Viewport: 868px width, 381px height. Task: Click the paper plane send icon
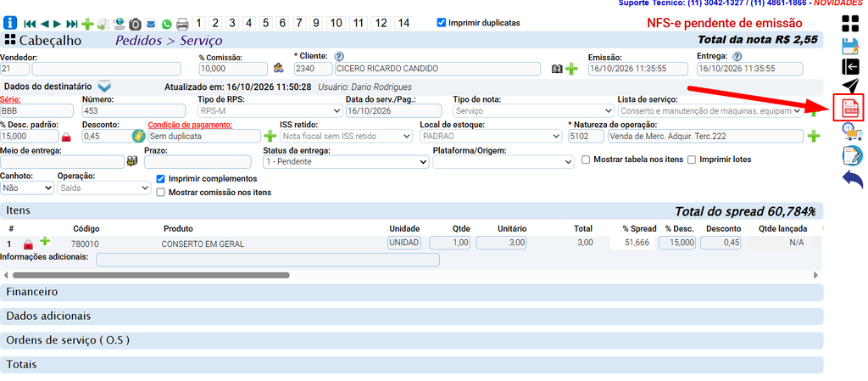pyautogui.click(x=850, y=86)
